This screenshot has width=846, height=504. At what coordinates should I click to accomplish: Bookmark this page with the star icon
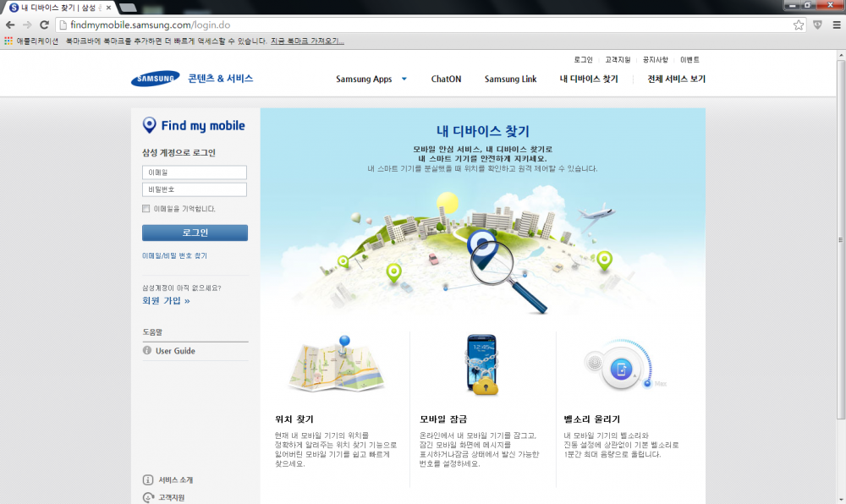(799, 25)
